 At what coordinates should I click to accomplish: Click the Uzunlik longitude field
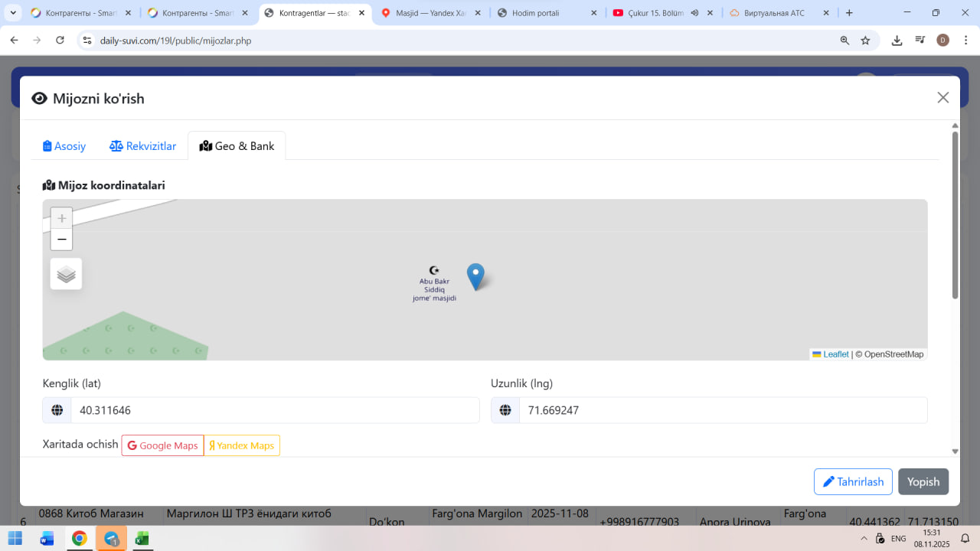722,410
